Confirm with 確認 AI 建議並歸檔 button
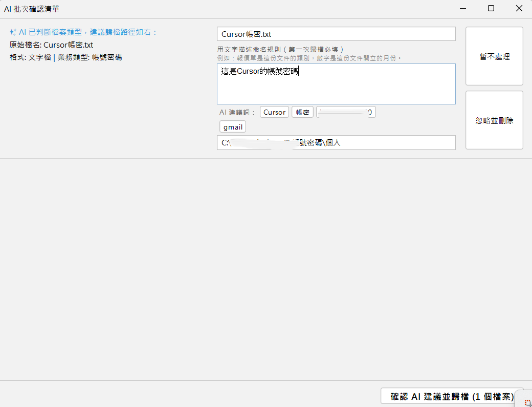This screenshot has height=407, width=532. click(452, 396)
